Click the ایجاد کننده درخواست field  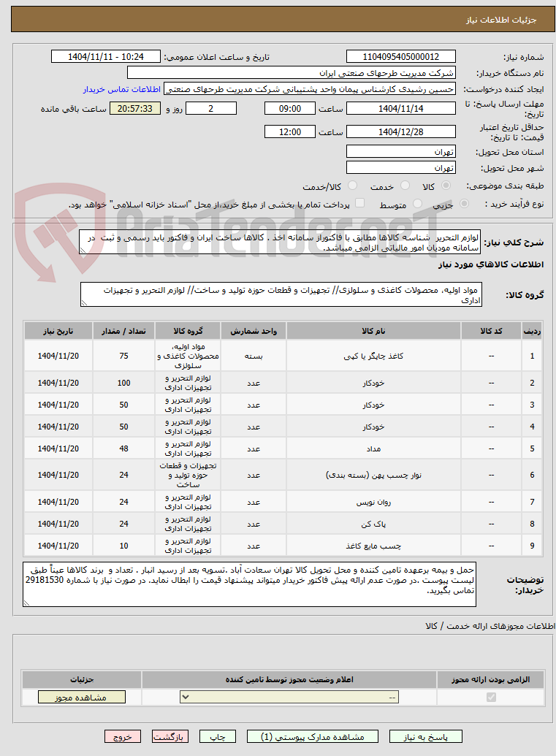click(310, 89)
